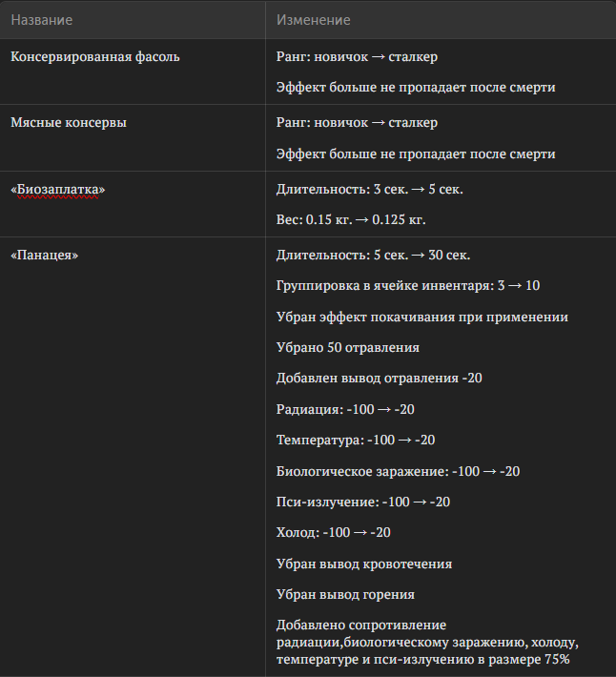Click Пси-излучение: -100 → -20 line
The width and height of the screenshot is (616, 677).
[x=363, y=502]
